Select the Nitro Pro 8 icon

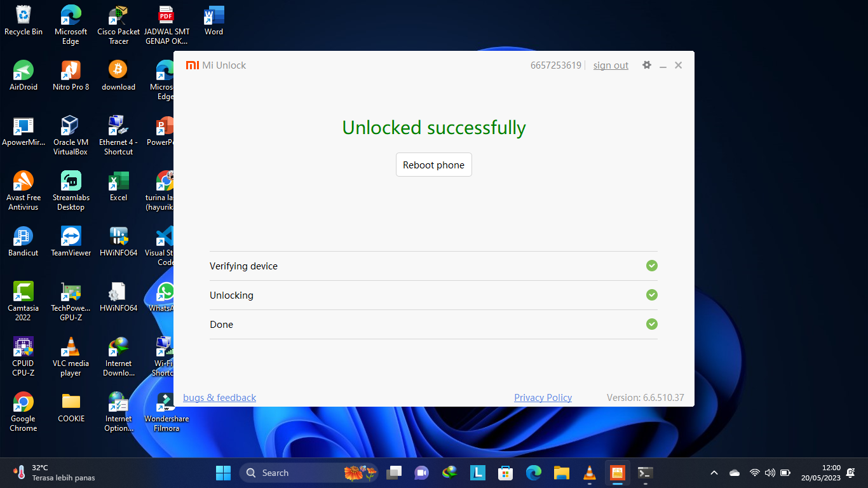click(71, 76)
